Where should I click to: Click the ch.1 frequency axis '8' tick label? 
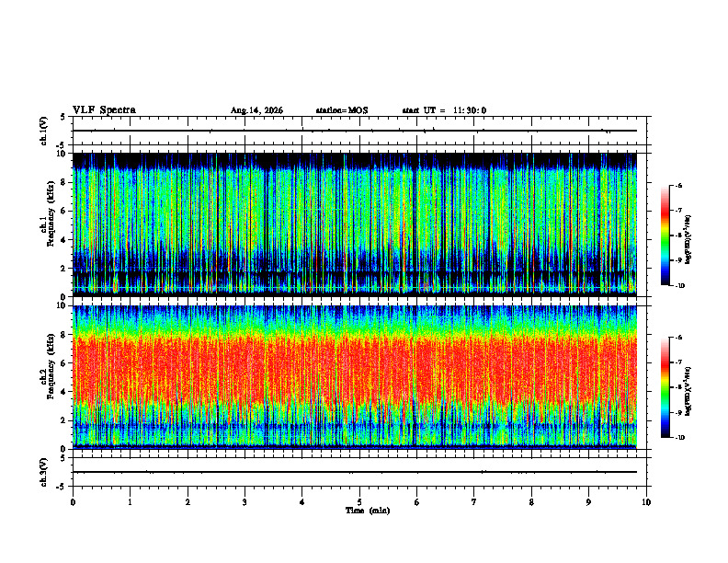pyautogui.click(x=65, y=182)
